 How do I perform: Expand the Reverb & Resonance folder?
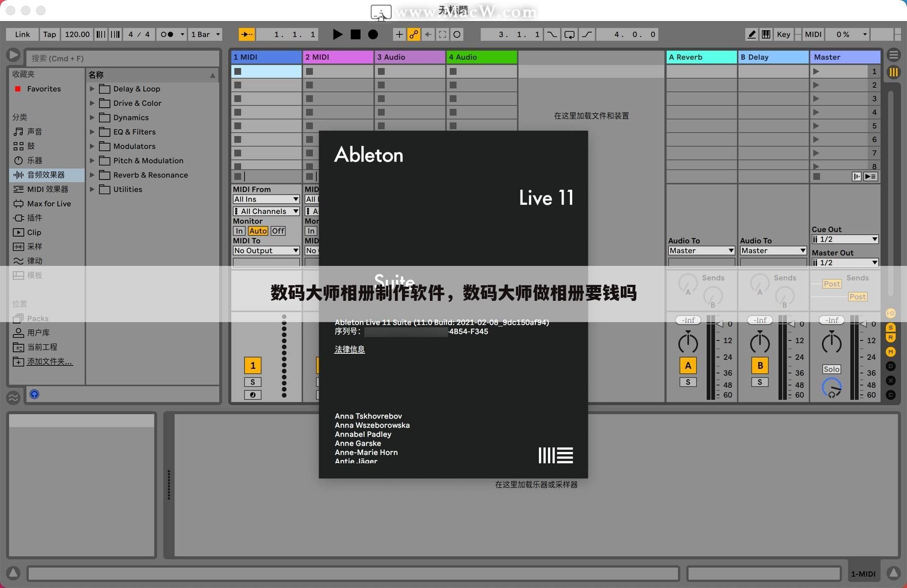(92, 175)
